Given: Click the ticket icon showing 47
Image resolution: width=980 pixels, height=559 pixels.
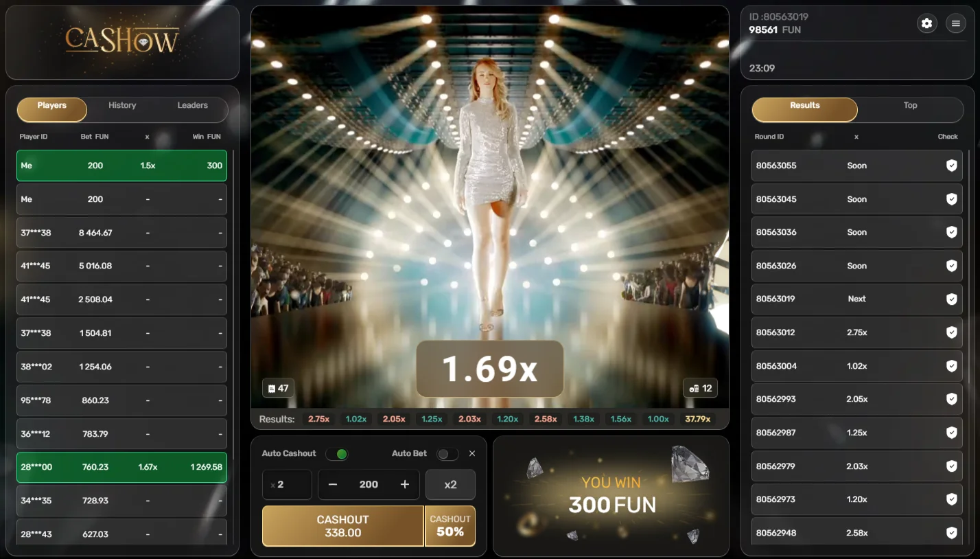Looking at the screenshot, I should (x=278, y=387).
